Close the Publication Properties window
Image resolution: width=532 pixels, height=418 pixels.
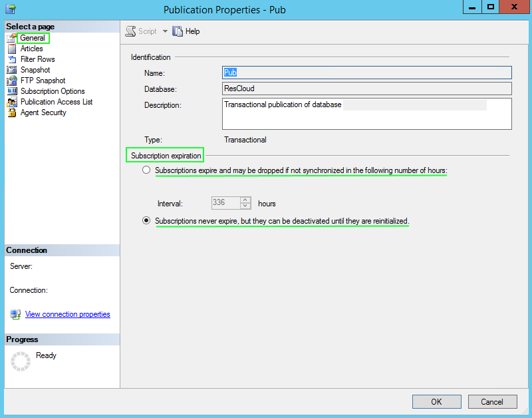(514, 7)
